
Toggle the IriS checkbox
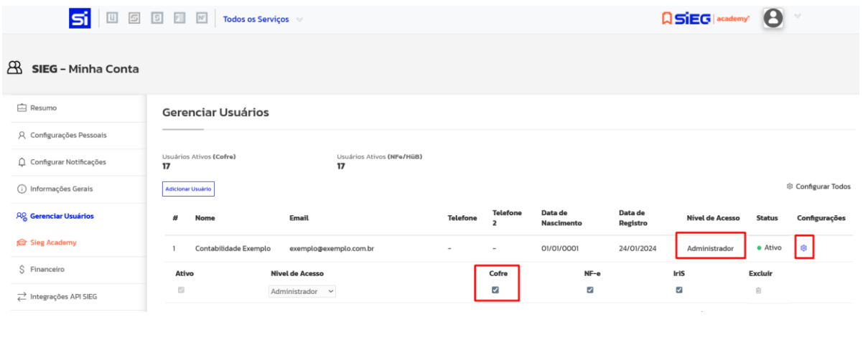(x=679, y=290)
